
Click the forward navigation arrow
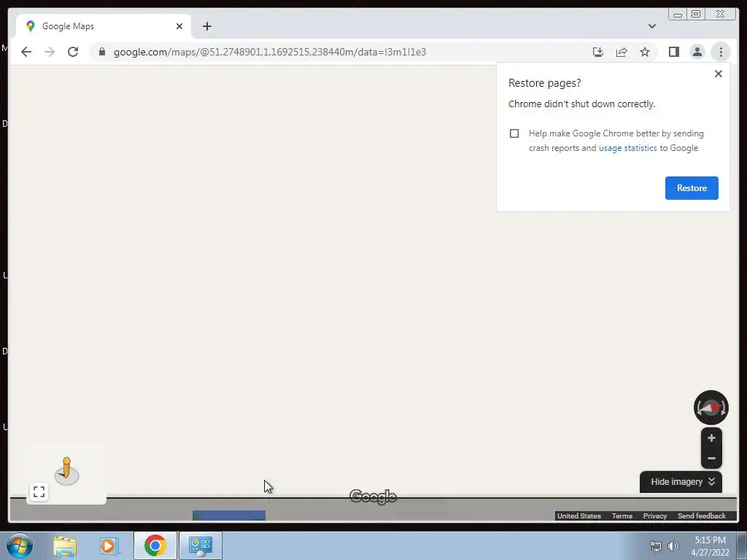point(50,52)
